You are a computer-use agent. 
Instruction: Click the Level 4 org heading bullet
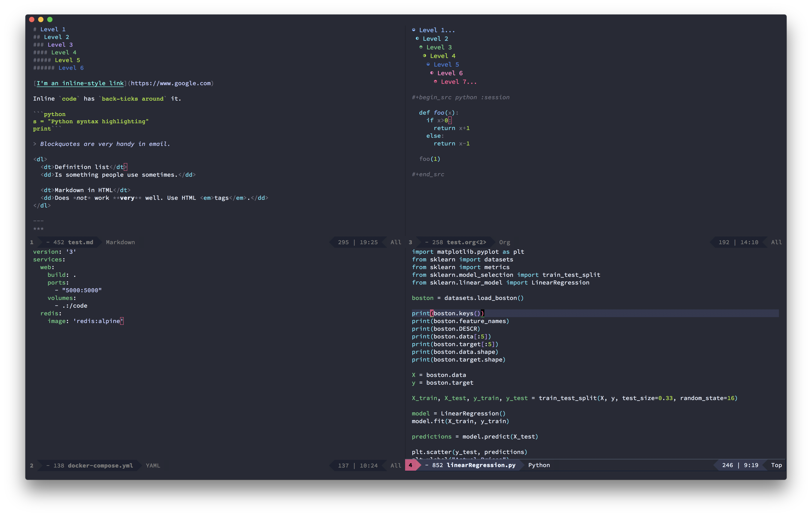pos(425,56)
